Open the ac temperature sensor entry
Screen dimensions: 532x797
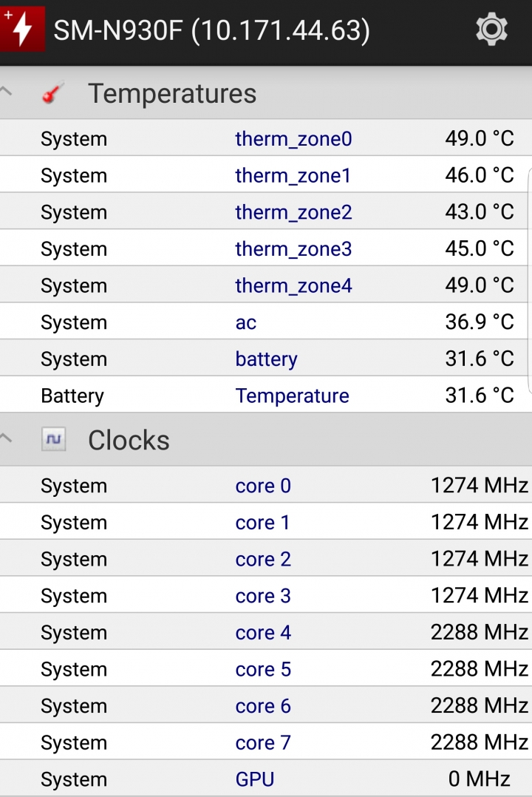click(x=246, y=322)
